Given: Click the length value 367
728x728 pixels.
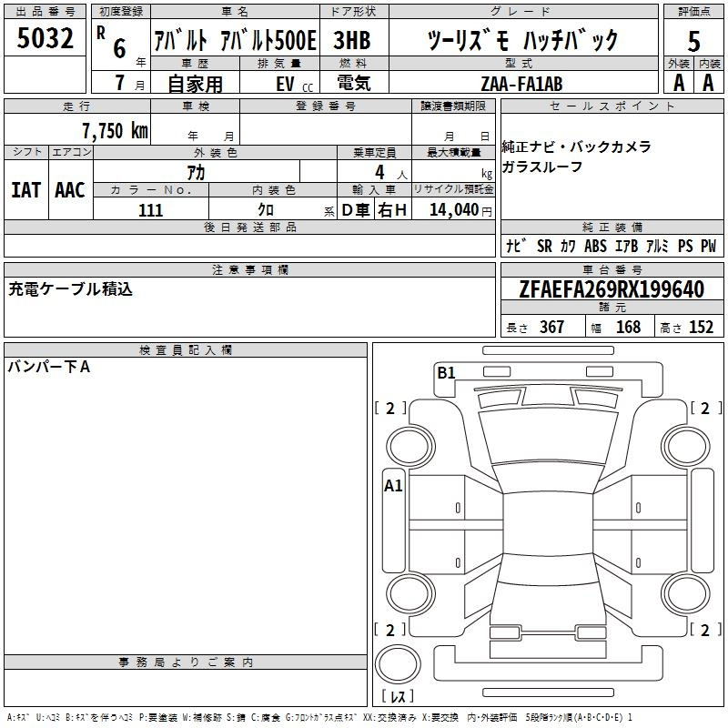Looking at the screenshot, I should pos(551,327).
